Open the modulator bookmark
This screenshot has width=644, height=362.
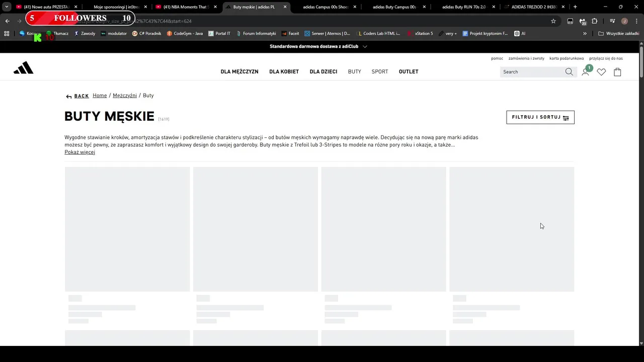point(114,33)
